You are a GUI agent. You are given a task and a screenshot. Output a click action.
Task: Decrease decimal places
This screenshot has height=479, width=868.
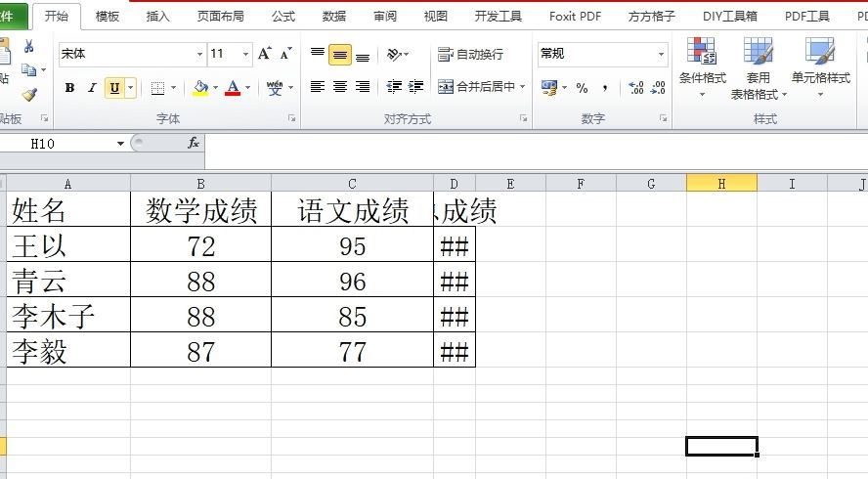[x=658, y=88]
